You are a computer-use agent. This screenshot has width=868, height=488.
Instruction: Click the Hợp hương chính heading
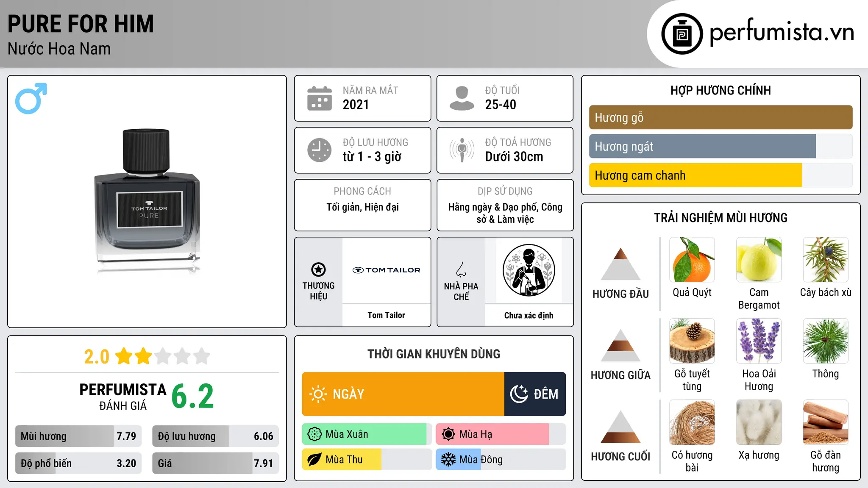coord(721,90)
